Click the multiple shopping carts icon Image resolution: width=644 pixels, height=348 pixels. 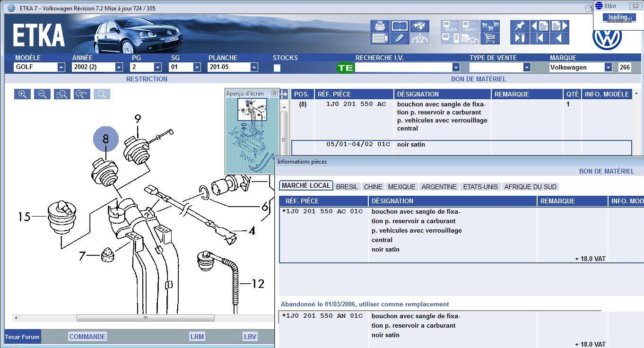[490, 26]
